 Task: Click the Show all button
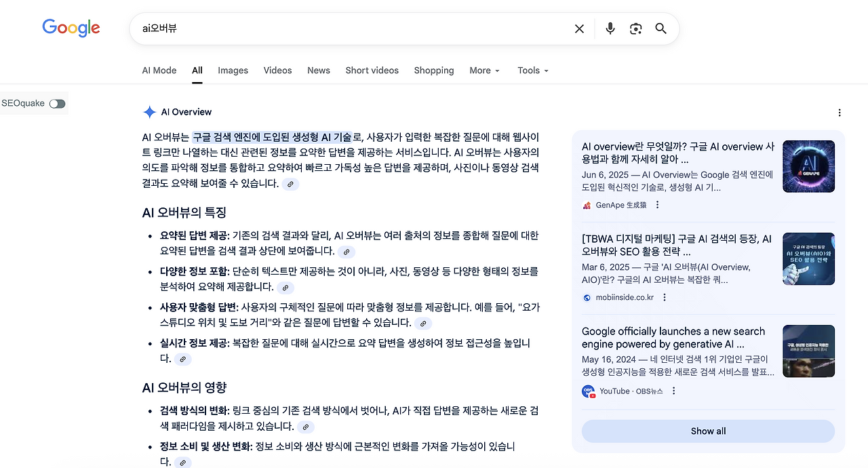pyautogui.click(x=708, y=431)
